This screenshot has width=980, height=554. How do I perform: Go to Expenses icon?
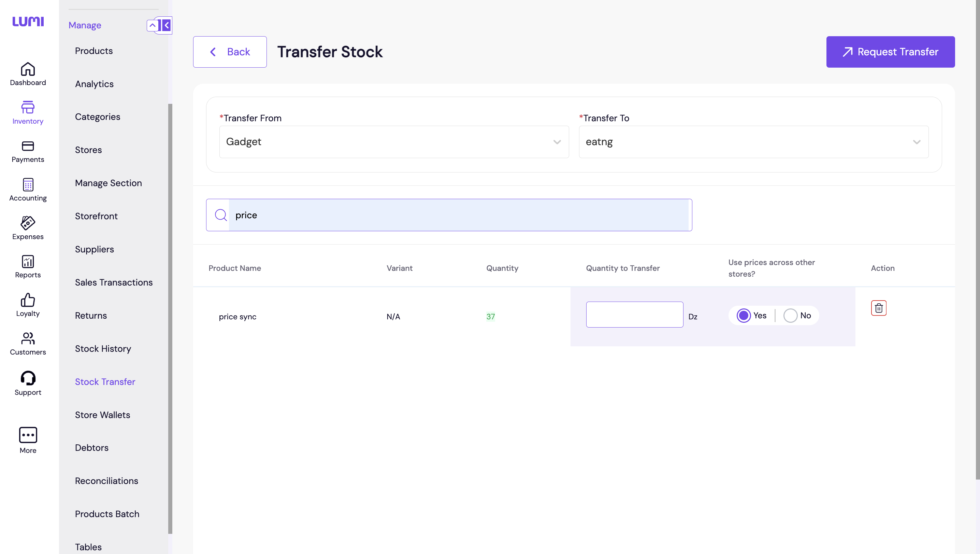click(28, 223)
